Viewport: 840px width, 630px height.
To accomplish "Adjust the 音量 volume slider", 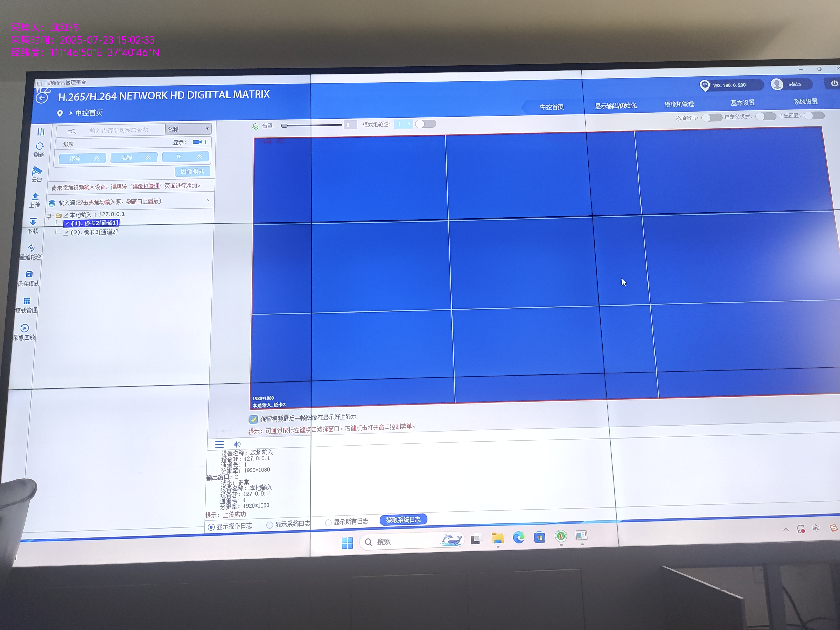I will click(285, 126).
